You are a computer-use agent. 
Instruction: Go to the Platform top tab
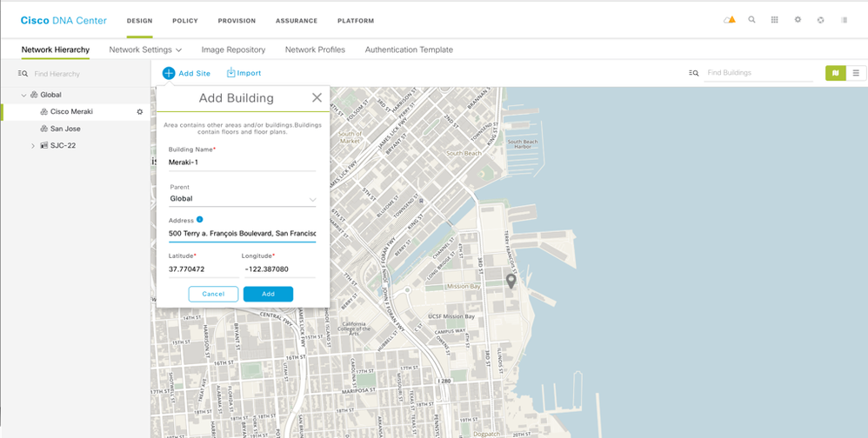356,21
